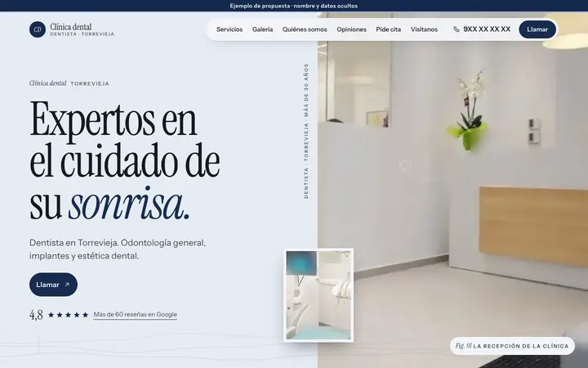Click the CD logo circle icon
Screen dimensions: 588x368
(x=38, y=29)
